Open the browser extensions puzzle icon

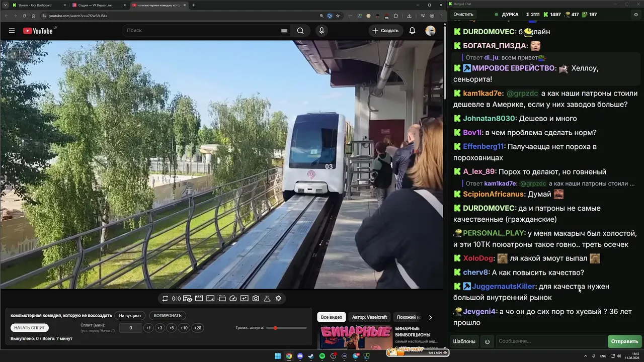395,16
